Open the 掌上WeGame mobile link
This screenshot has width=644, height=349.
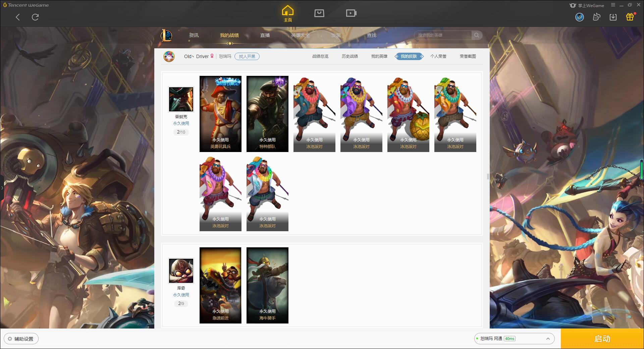(x=587, y=5)
